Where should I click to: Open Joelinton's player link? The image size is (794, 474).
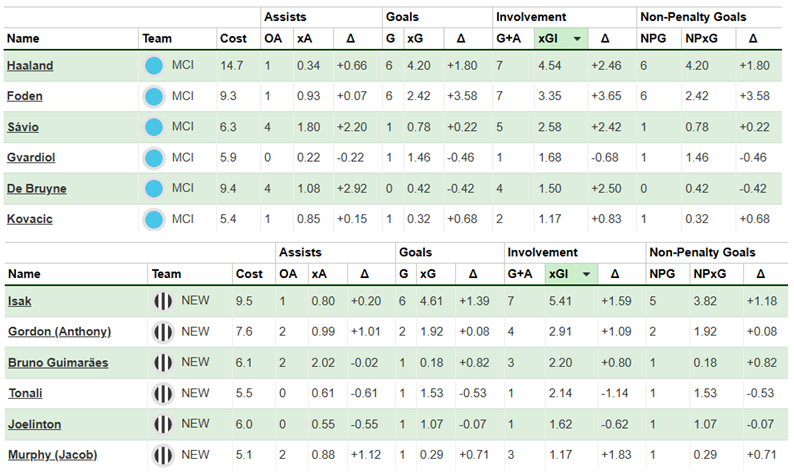[34, 424]
